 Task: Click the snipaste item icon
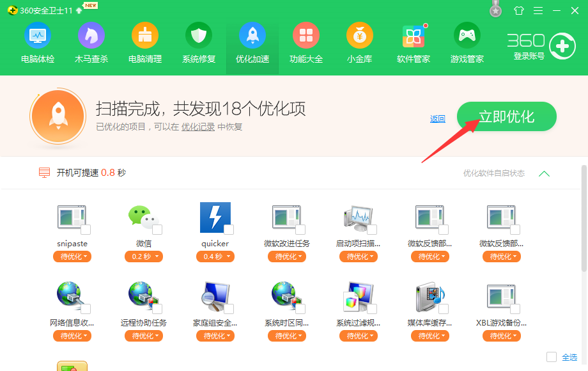click(72, 217)
